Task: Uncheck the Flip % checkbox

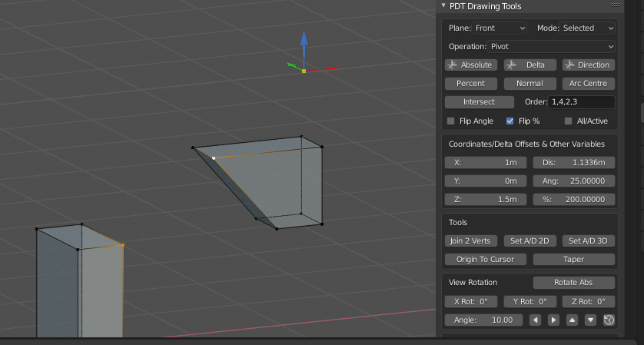Action: 510,121
